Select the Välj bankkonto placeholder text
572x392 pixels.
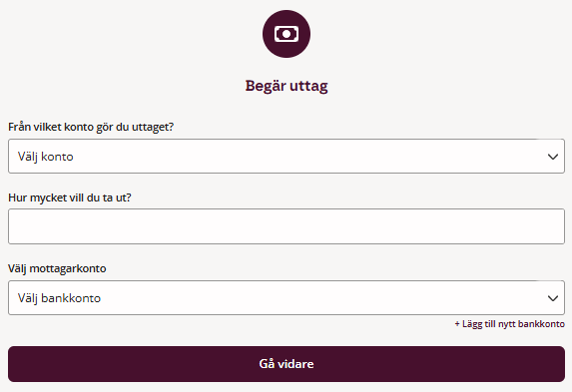pos(59,298)
